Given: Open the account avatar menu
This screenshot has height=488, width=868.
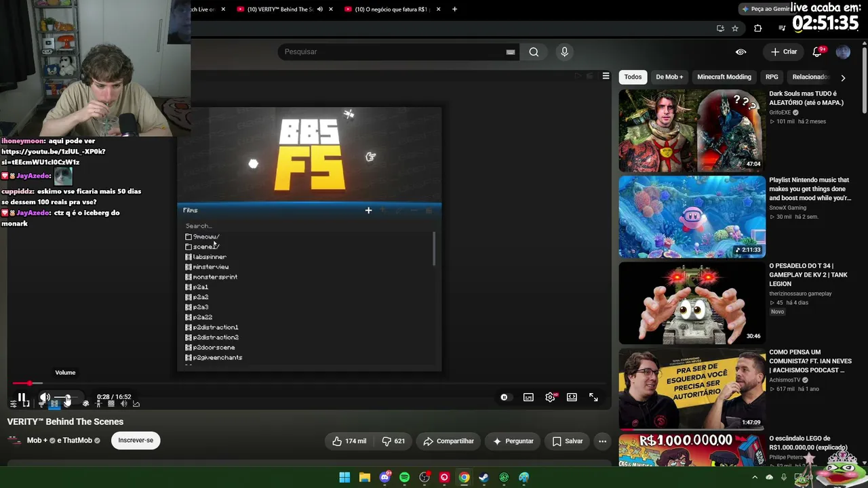Looking at the screenshot, I should (843, 52).
